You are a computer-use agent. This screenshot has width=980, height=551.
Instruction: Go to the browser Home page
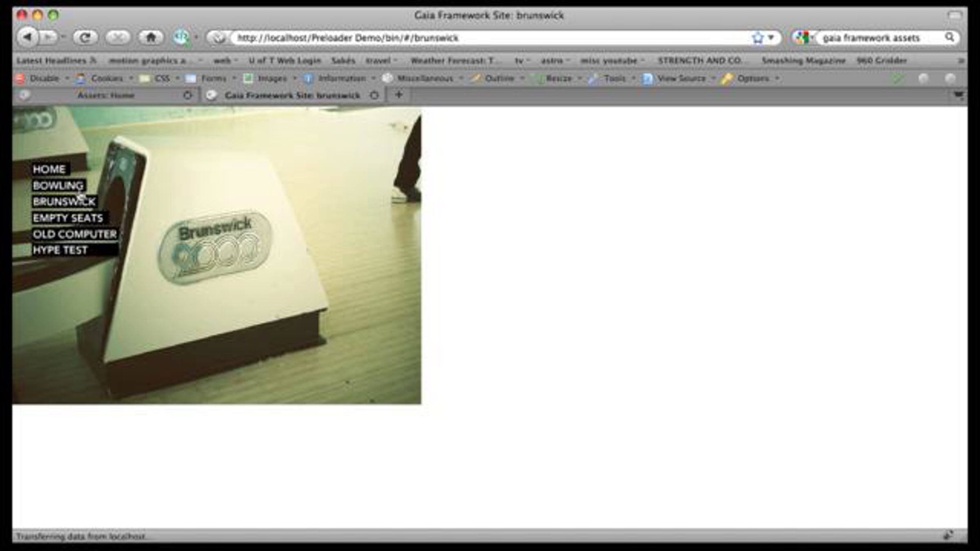151,38
